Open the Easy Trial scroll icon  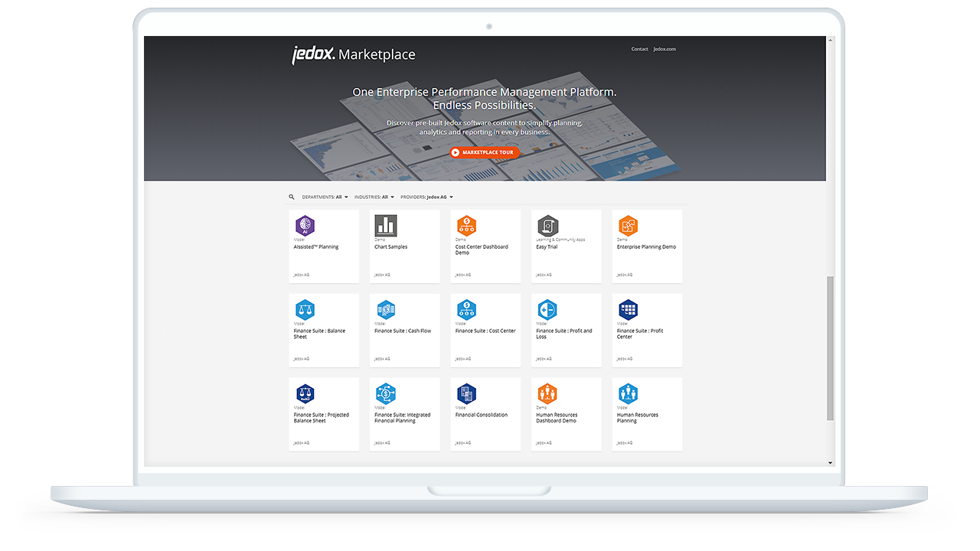pos(547,226)
